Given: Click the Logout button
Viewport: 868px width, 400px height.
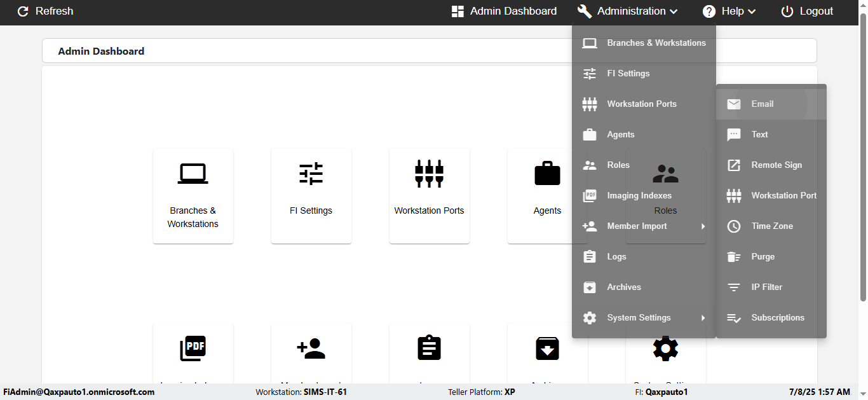Looking at the screenshot, I should [807, 11].
